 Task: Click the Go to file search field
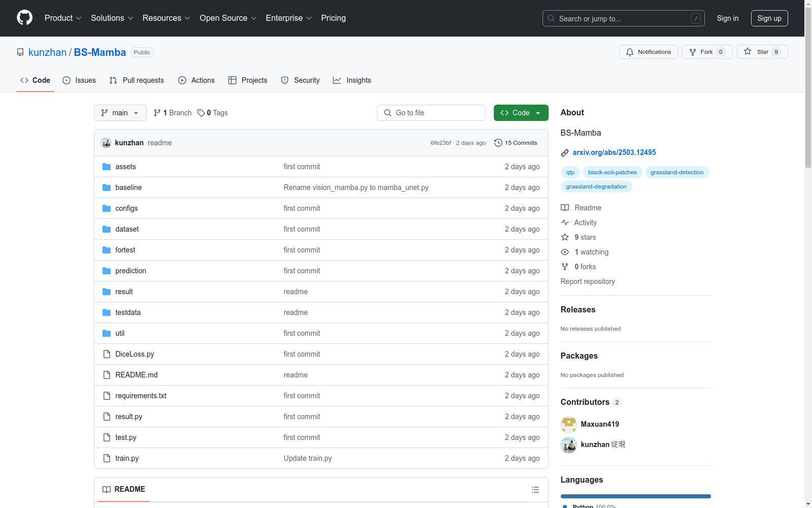[x=431, y=113]
